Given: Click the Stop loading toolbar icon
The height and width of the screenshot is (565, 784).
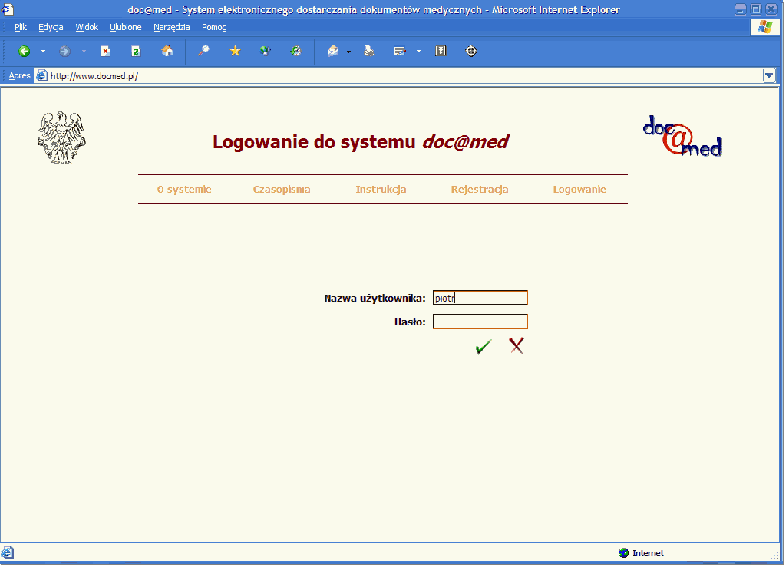Looking at the screenshot, I should pos(105,51).
